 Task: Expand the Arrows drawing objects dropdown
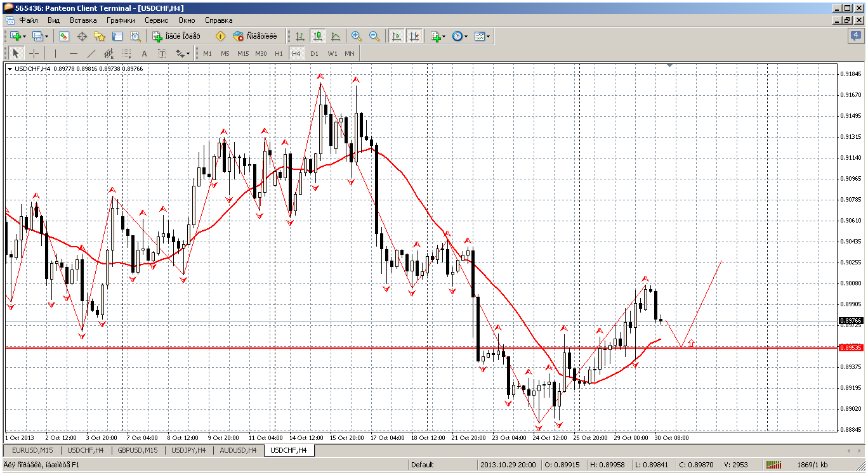coord(181,53)
